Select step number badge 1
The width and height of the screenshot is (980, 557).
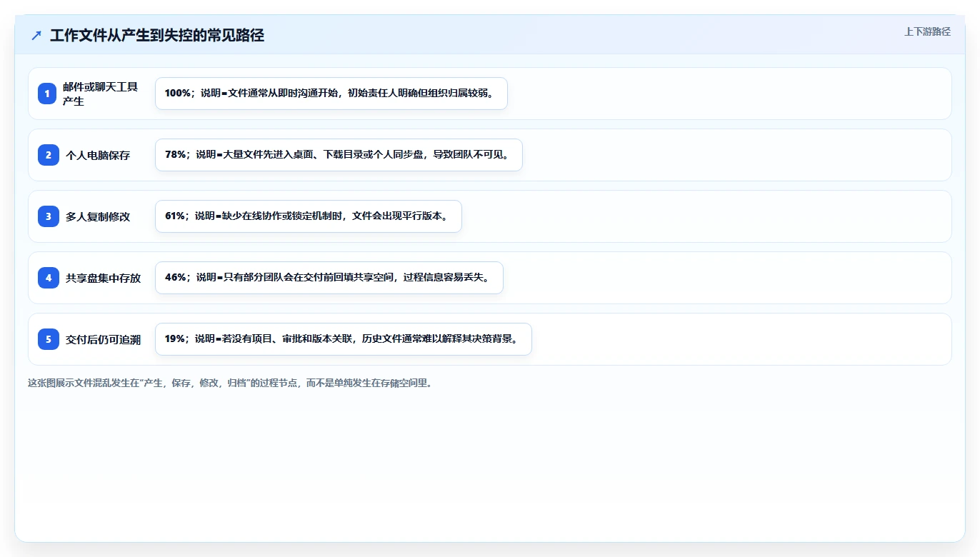(x=47, y=94)
